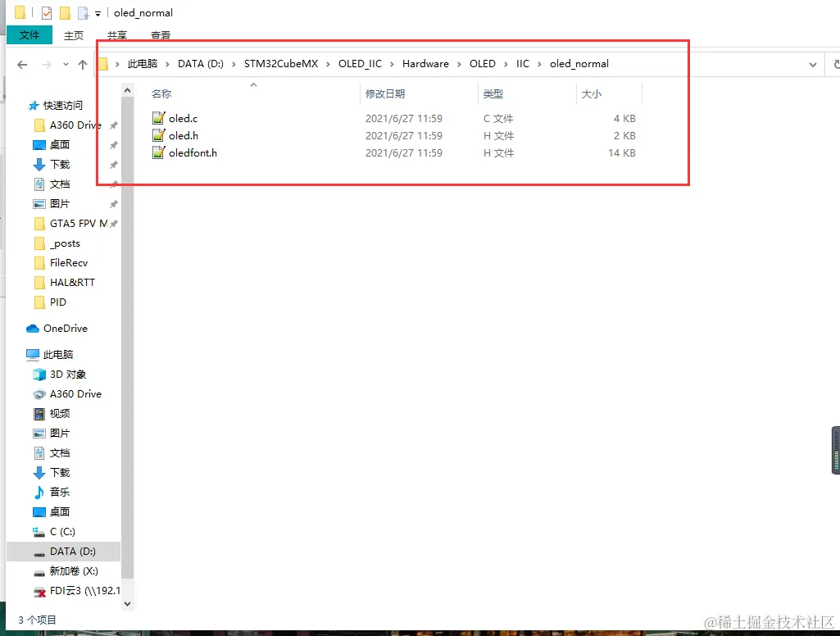Expand chevron after DATA (D:) breadcrumb
This screenshot has width=840, height=636.
(x=234, y=64)
